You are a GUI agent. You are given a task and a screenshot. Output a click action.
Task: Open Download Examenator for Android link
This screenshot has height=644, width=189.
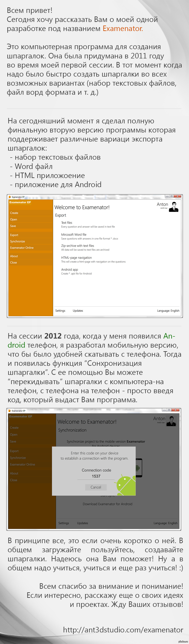click(107, 504)
